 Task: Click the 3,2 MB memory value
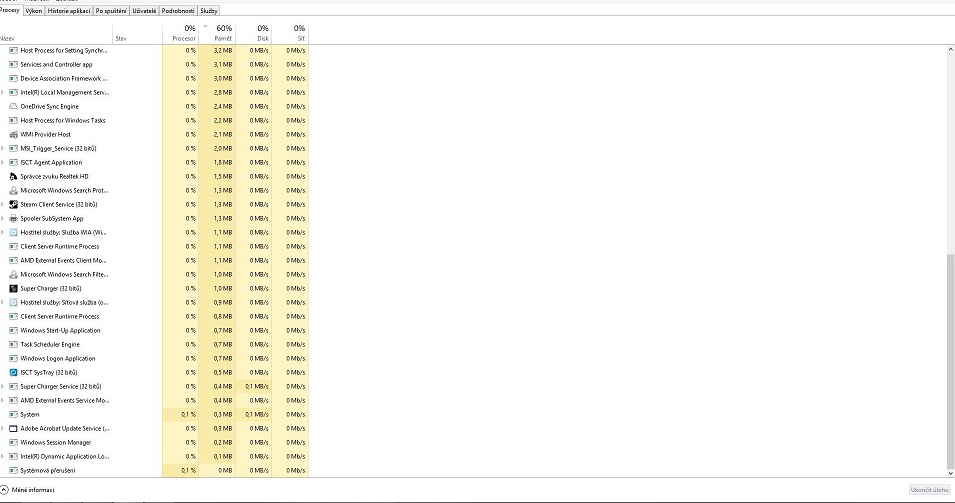tap(223, 51)
